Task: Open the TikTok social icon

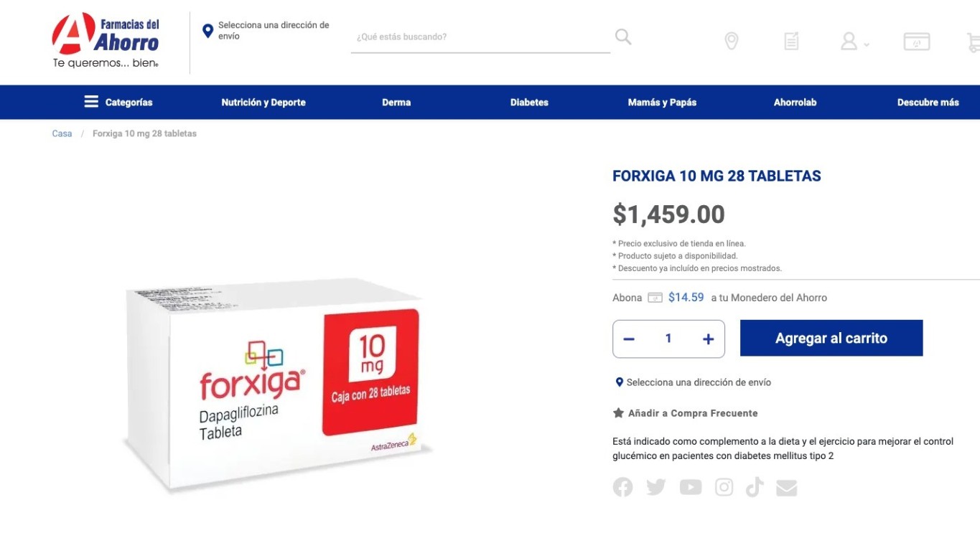Action: (x=755, y=488)
